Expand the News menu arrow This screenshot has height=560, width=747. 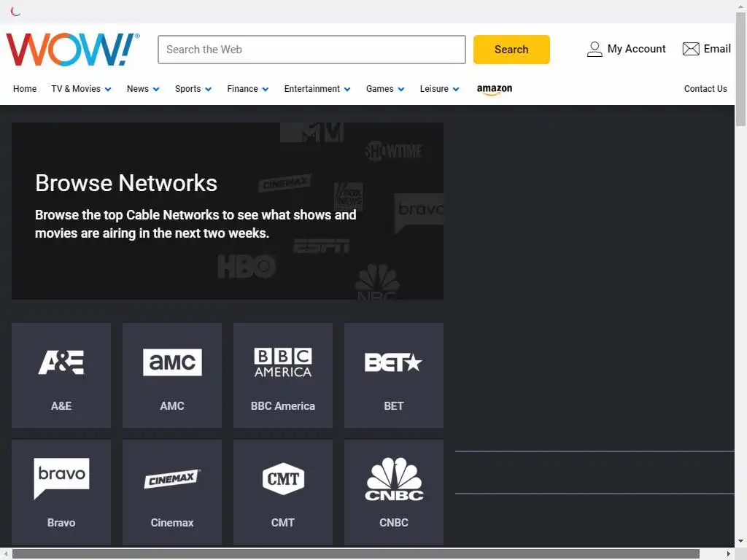pos(156,89)
